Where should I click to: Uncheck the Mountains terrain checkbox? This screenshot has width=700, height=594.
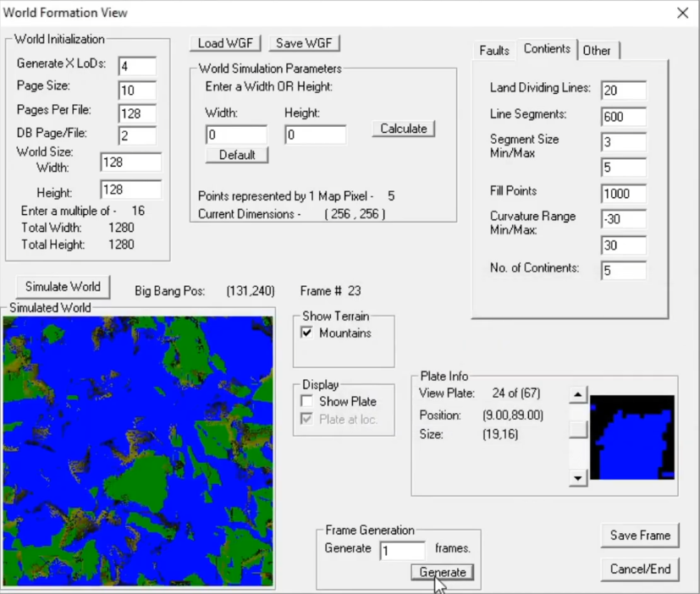click(x=307, y=333)
